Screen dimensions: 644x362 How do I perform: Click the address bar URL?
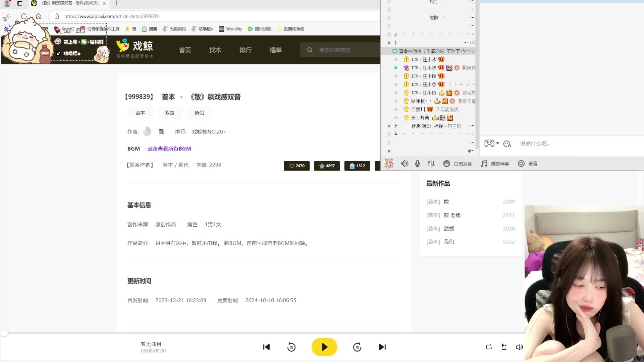111,16
